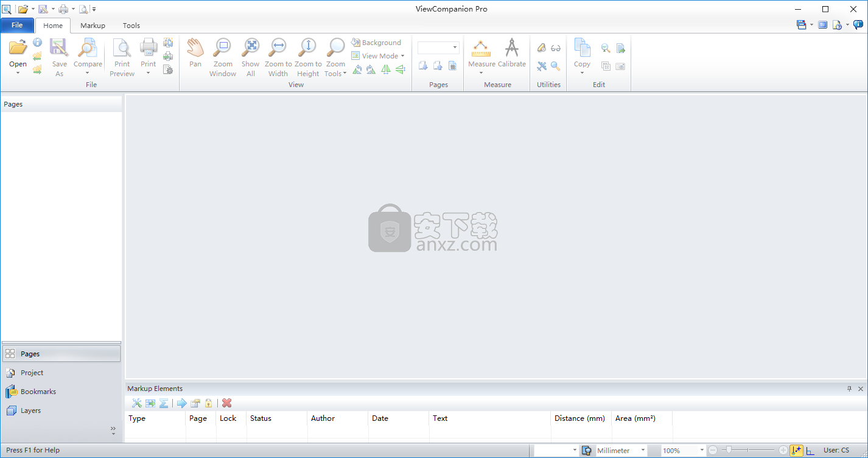Open the Print Preview
The height and width of the screenshot is (458, 868).
coord(122,57)
